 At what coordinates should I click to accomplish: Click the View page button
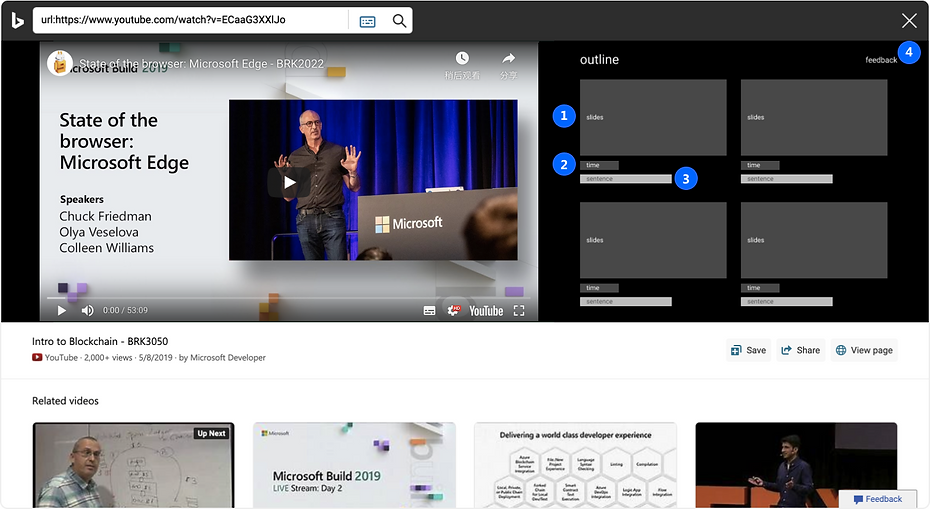(864, 350)
